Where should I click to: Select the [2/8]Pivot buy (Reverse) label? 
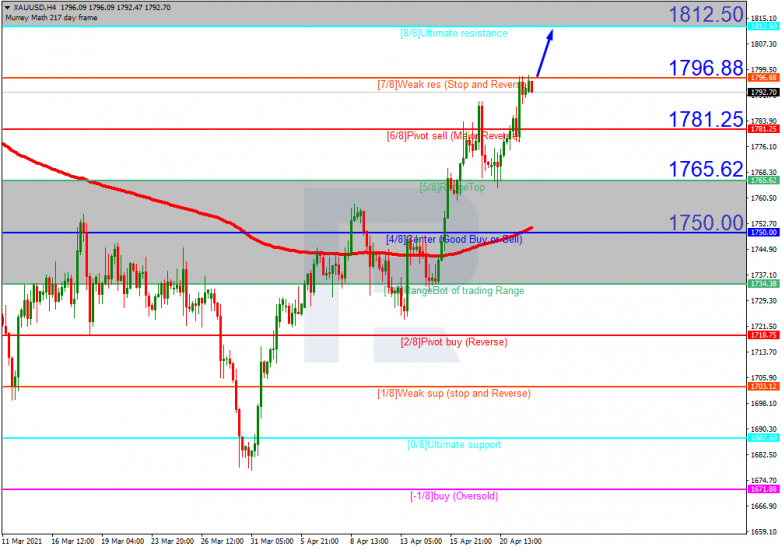(454, 342)
